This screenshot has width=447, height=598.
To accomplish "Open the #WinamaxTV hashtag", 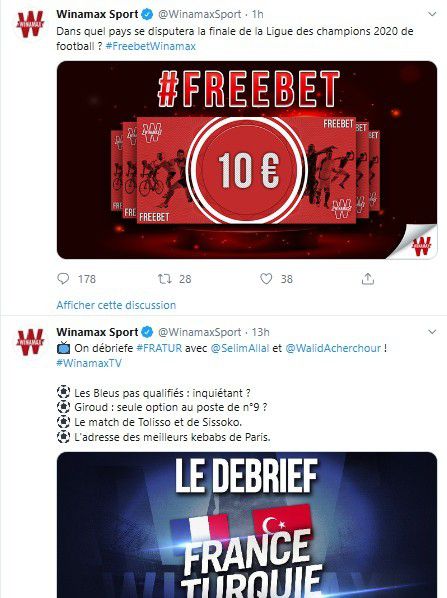I will click(x=89, y=363).
